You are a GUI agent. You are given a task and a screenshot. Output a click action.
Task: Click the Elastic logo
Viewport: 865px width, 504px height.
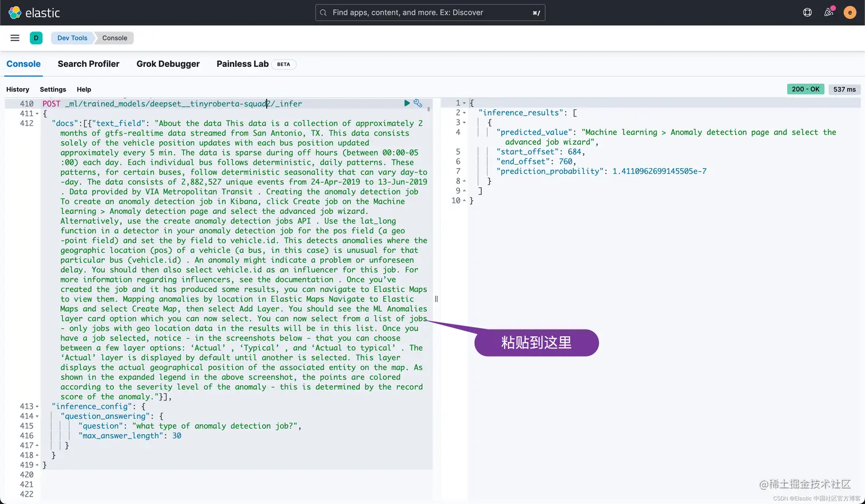[34, 13]
